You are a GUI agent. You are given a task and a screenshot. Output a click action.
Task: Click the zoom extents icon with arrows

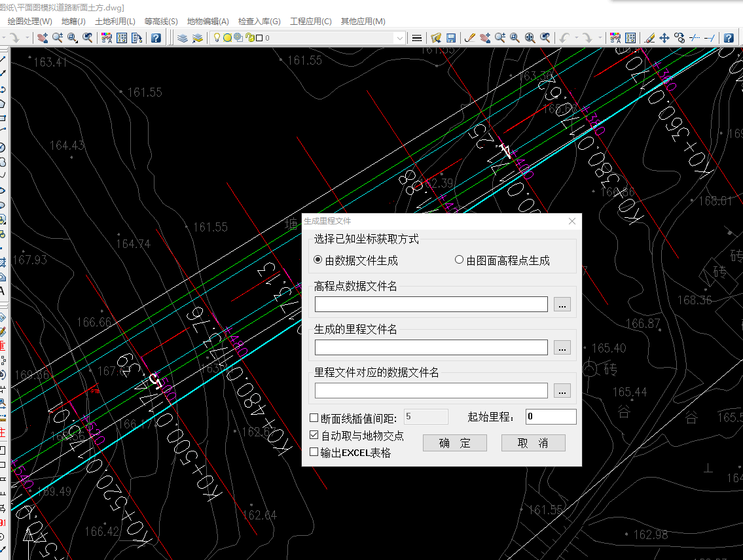(x=530, y=38)
